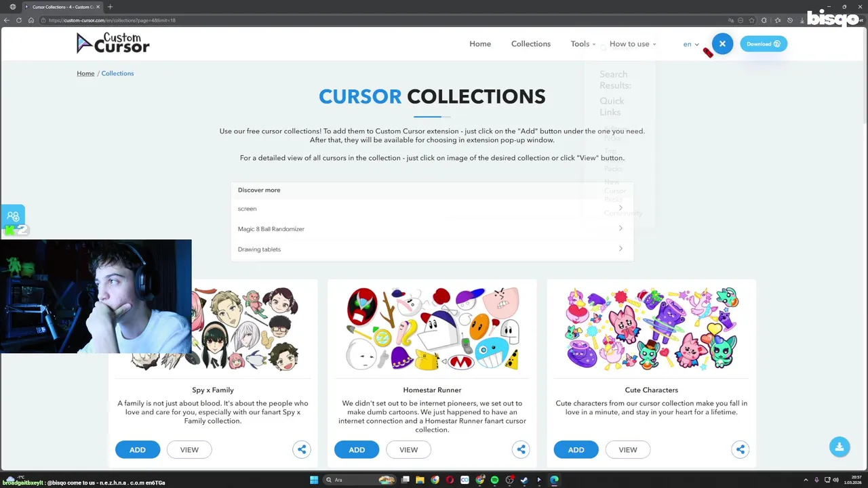Viewport: 868px width, 488px height.
Task: Click the chevron beside Magic 8 Ball Randomizer
Action: [x=620, y=228]
